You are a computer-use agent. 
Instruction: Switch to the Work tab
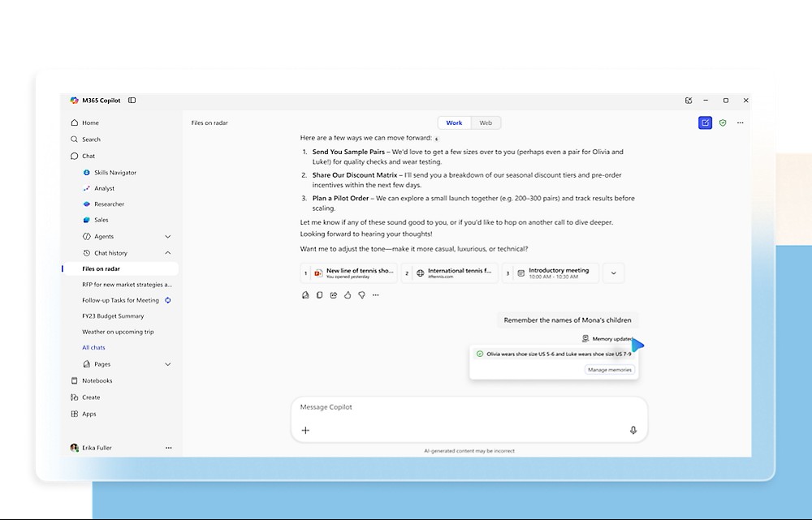[x=454, y=122]
